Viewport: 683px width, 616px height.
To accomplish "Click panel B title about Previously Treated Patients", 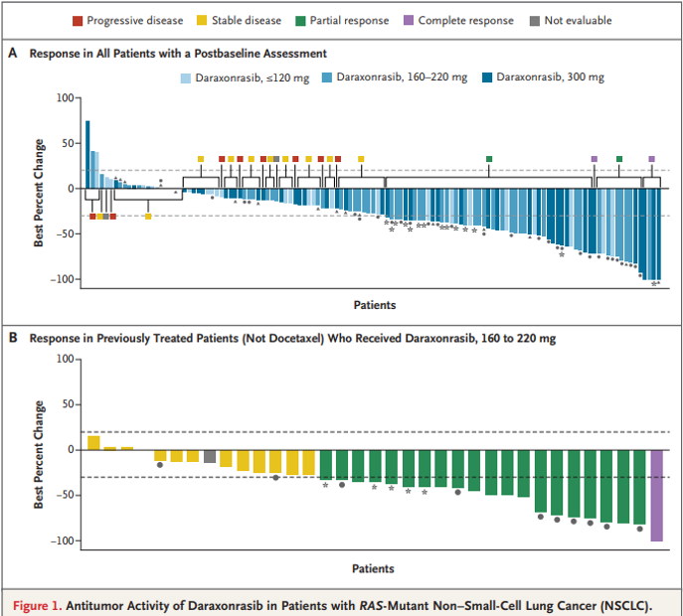I will point(292,338).
